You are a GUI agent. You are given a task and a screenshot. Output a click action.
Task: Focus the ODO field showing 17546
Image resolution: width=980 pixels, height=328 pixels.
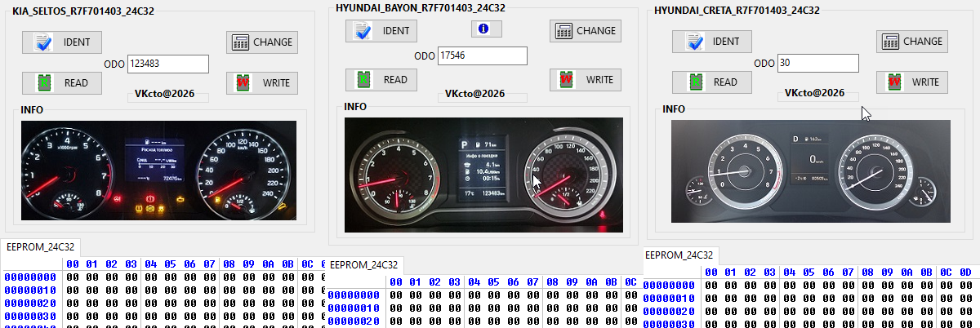tap(482, 55)
